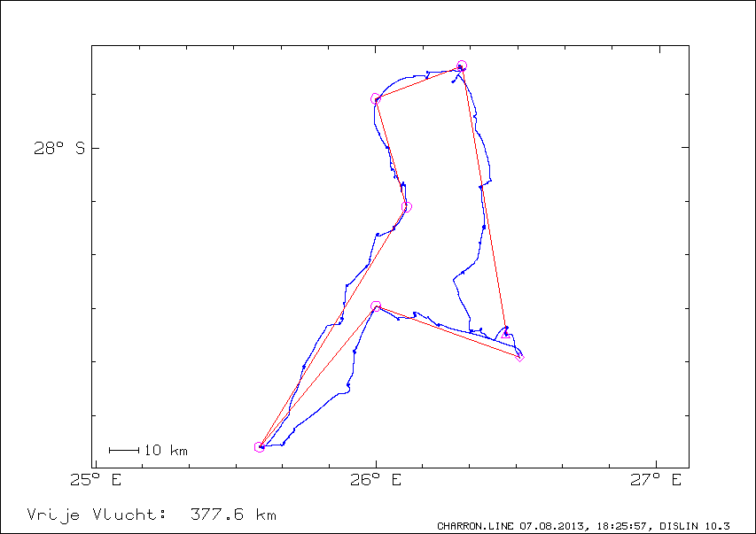Click the "10 km" scale label

(166, 451)
